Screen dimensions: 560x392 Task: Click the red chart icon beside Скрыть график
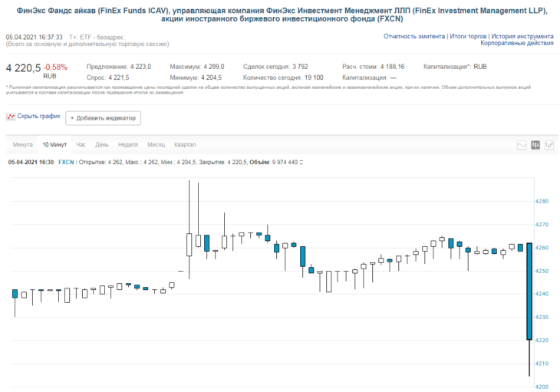(11, 117)
